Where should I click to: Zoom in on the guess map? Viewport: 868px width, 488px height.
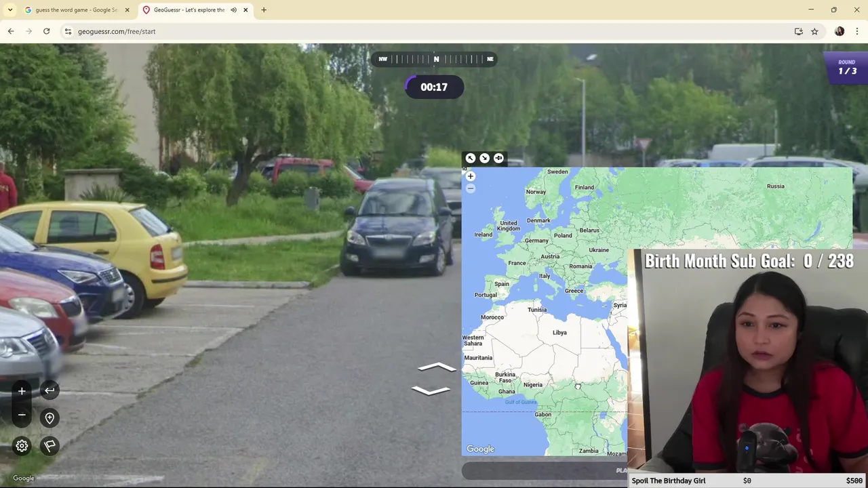(471, 176)
